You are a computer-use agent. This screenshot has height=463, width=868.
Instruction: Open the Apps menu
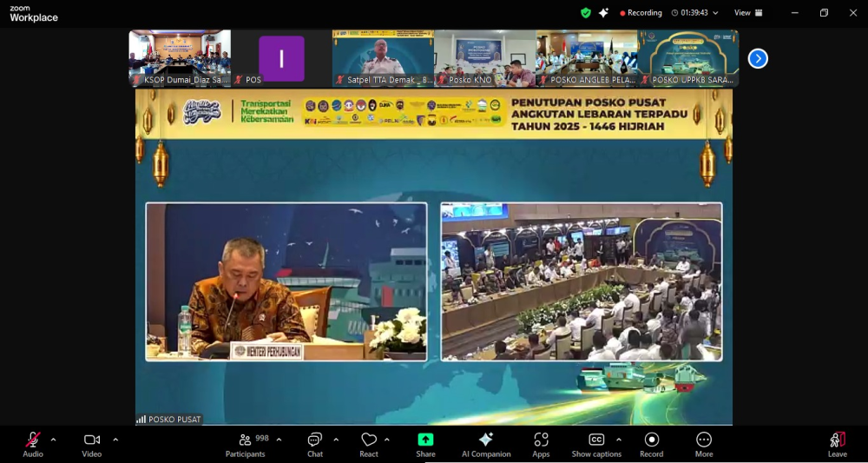coord(541,446)
